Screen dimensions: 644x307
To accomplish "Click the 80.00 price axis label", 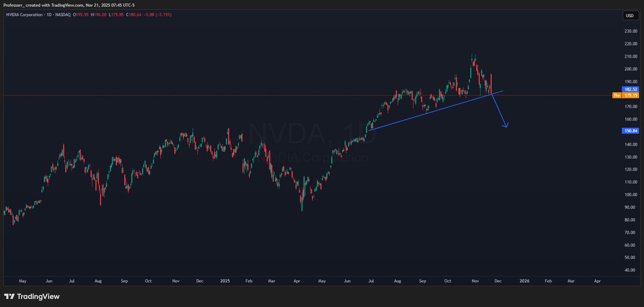I will [631, 220].
